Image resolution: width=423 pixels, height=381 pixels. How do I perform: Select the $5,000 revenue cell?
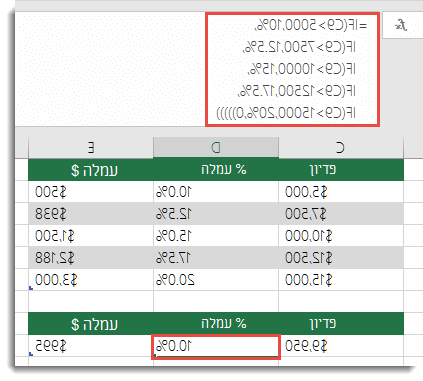pyautogui.click(x=341, y=192)
